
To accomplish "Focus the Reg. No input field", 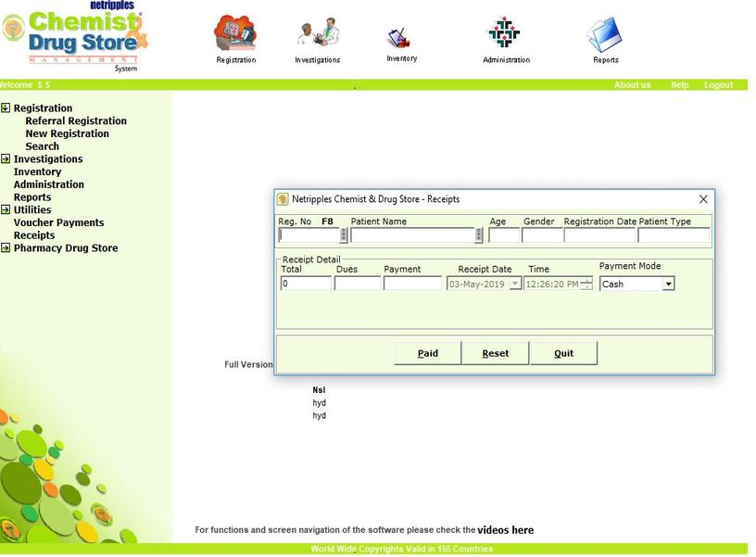I will point(309,234).
